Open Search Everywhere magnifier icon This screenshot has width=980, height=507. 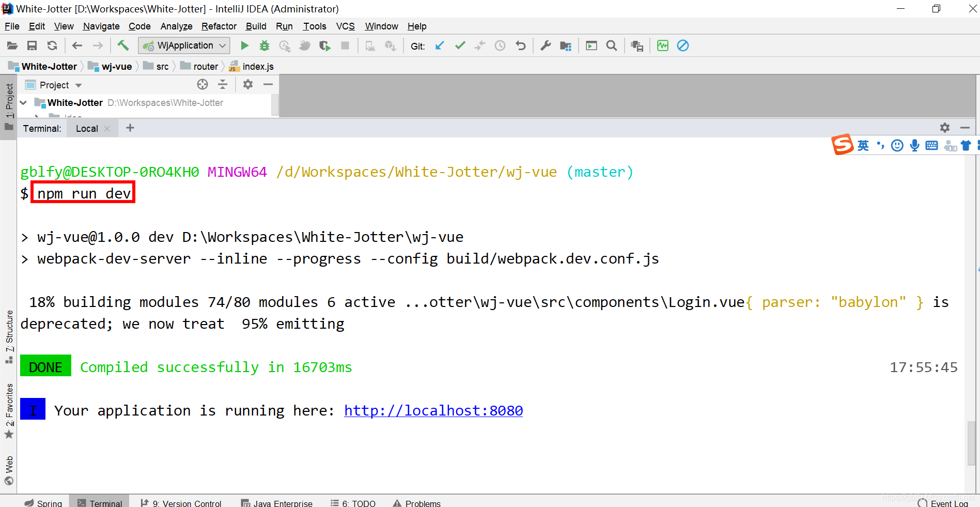[612, 46]
